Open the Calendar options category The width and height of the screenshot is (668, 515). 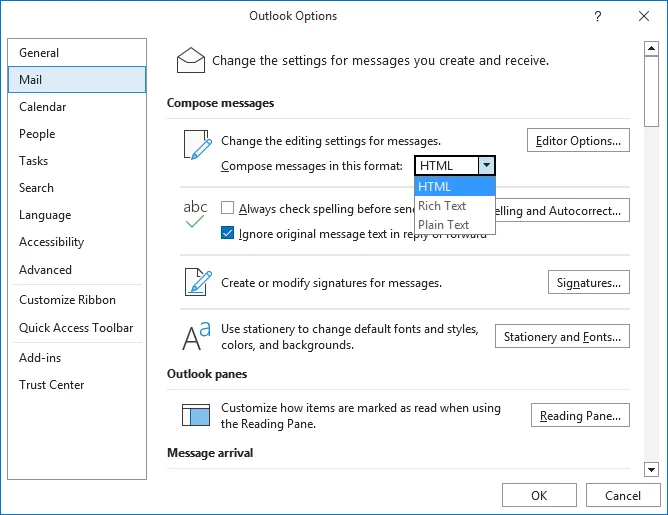[77, 106]
